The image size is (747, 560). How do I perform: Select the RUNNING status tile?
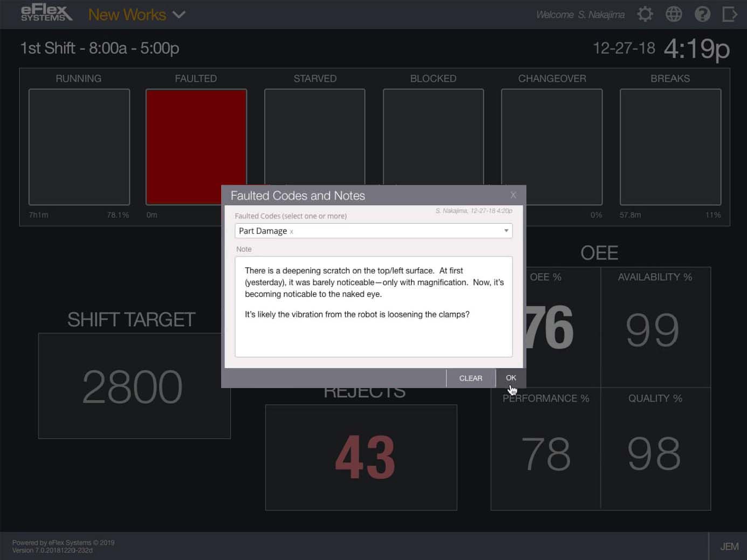(79, 147)
